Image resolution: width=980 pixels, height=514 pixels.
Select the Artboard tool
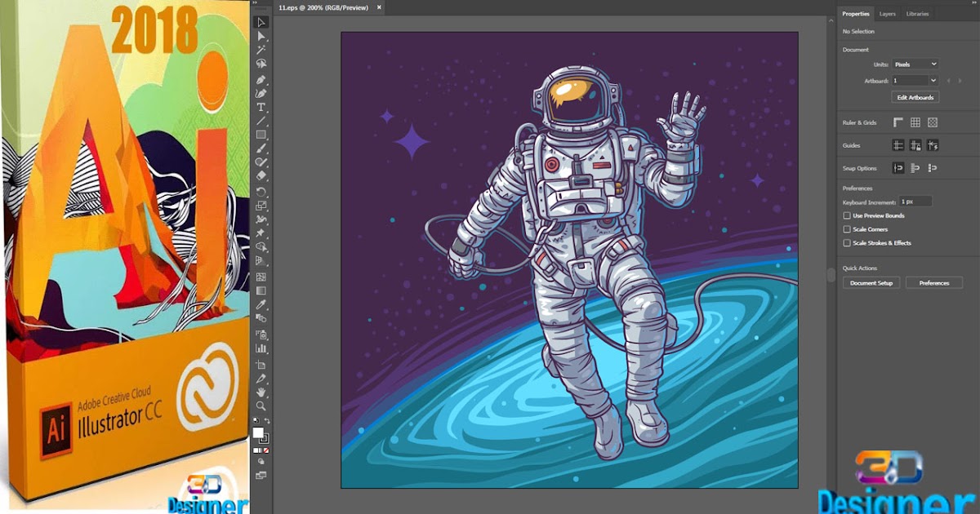click(x=261, y=366)
